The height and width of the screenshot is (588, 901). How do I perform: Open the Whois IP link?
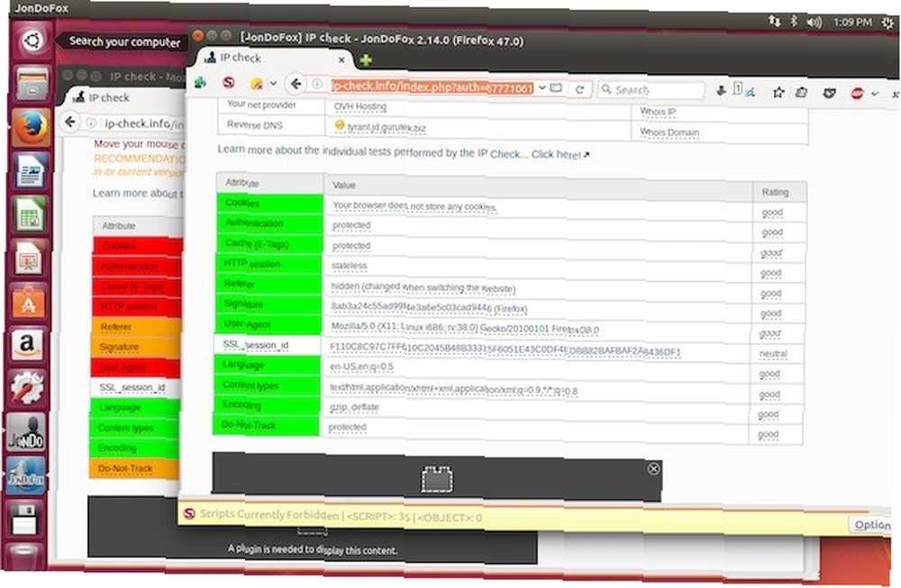coord(658,112)
